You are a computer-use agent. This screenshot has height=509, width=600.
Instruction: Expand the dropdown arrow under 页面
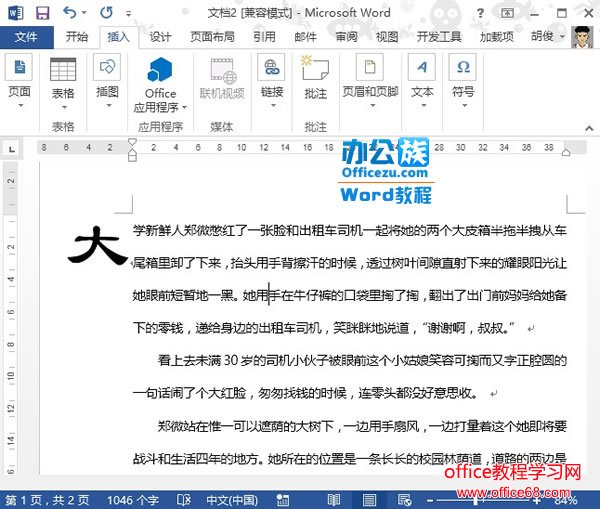[21, 105]
